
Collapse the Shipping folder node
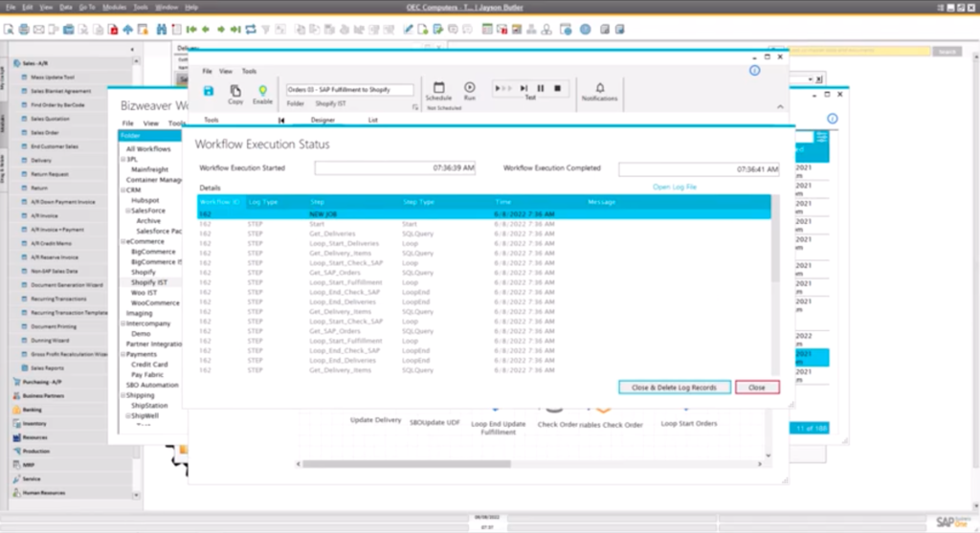(x=123, y=395)
